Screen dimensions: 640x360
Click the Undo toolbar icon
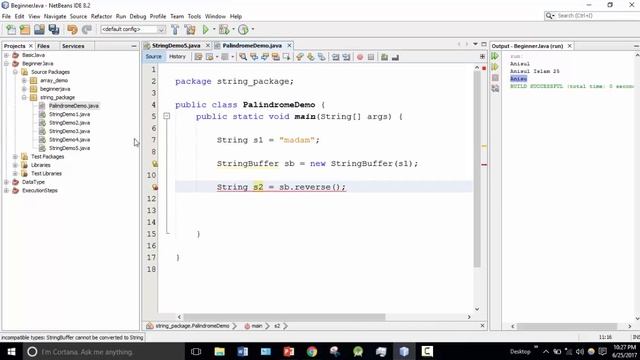(72, 29)
